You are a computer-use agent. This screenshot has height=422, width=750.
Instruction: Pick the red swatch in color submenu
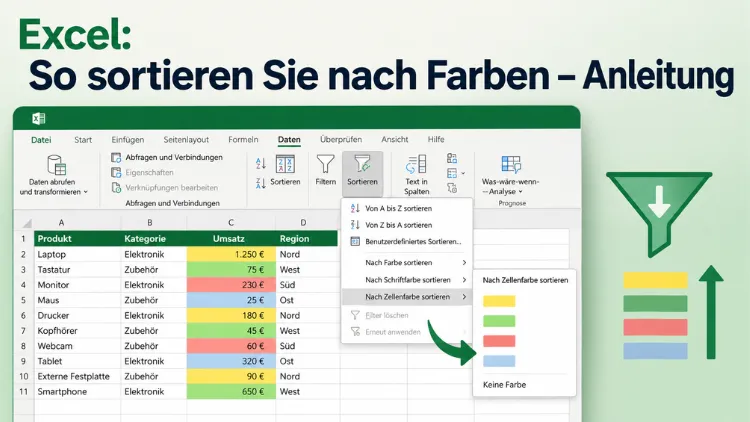(499, 341)
